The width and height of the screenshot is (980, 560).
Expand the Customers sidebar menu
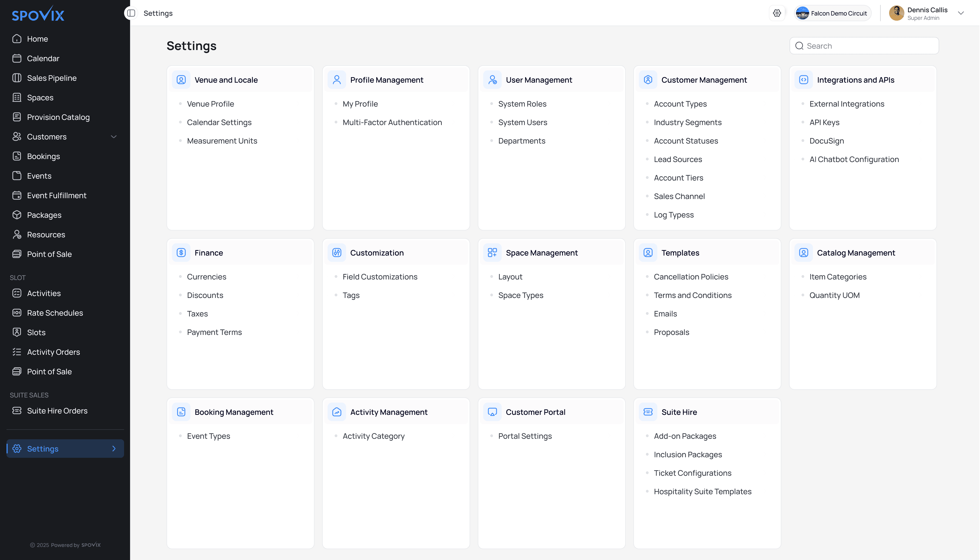click(x=113, y=136)
